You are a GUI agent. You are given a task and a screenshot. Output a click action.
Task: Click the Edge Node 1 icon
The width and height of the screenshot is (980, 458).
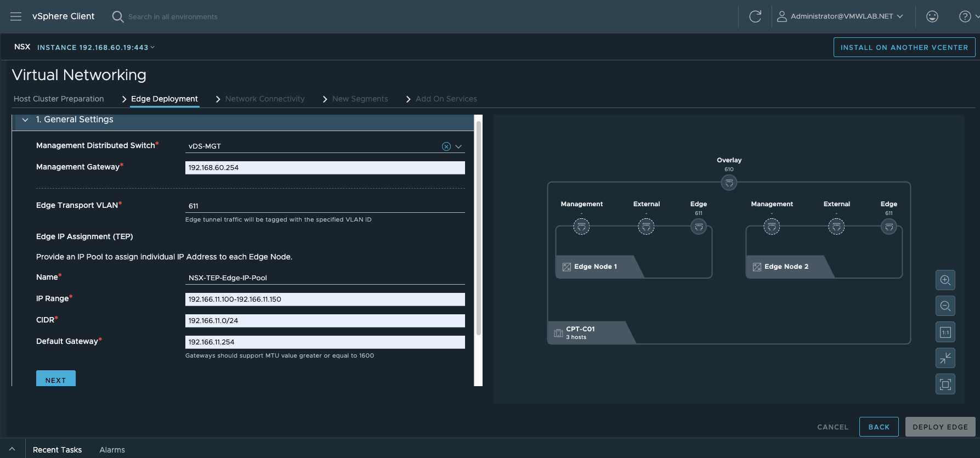pos(567,267)
